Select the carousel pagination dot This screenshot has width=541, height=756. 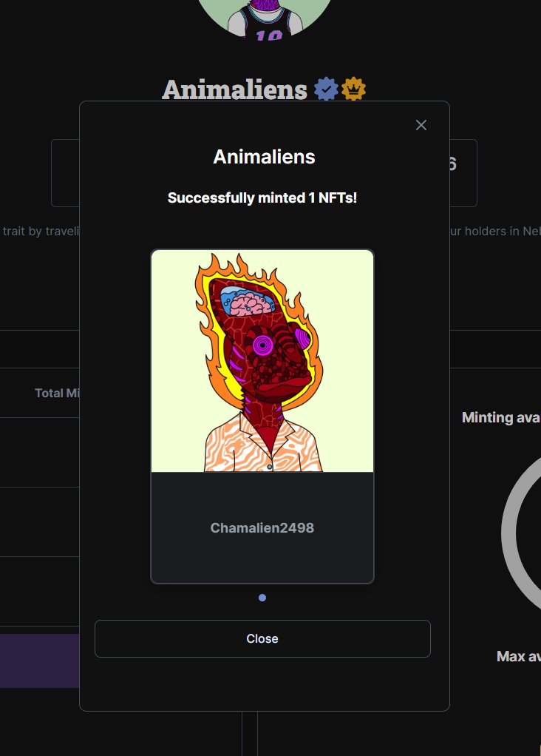(262, 598)
